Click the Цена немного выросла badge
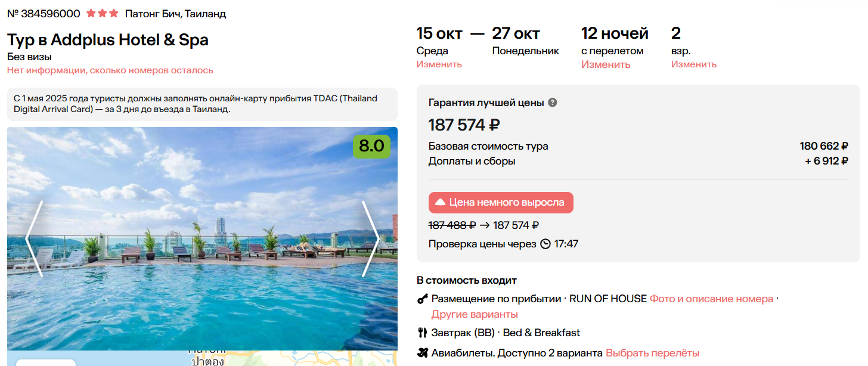The image size is (868, 366). pos(501,203)
